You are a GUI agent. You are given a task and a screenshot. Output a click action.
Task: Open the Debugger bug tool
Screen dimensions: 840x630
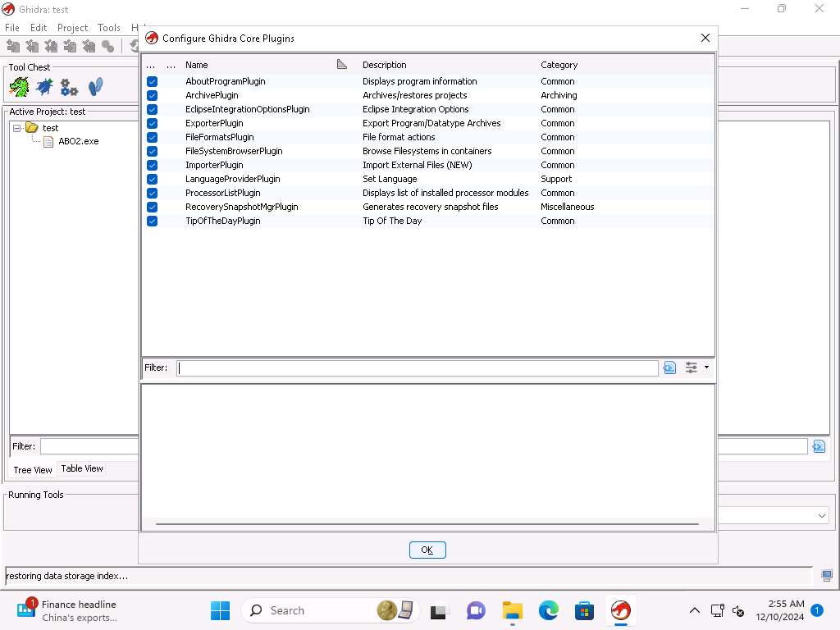pos(44,87)
